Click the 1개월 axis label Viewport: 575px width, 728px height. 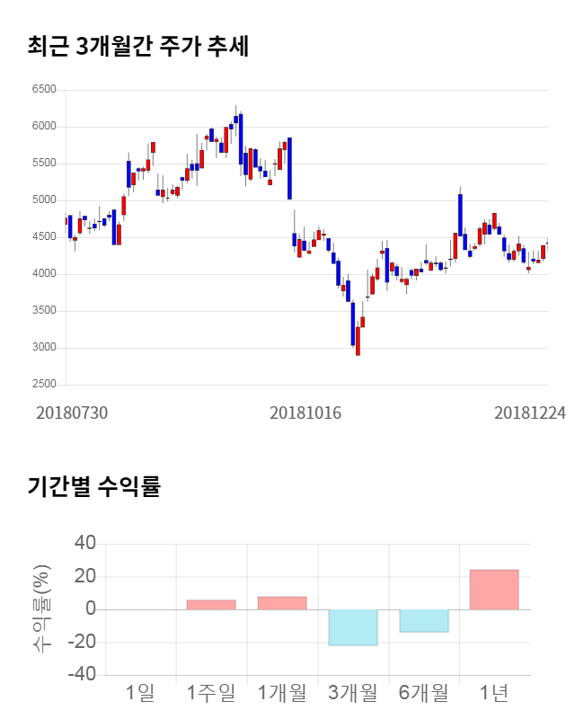tap(282, 693)
